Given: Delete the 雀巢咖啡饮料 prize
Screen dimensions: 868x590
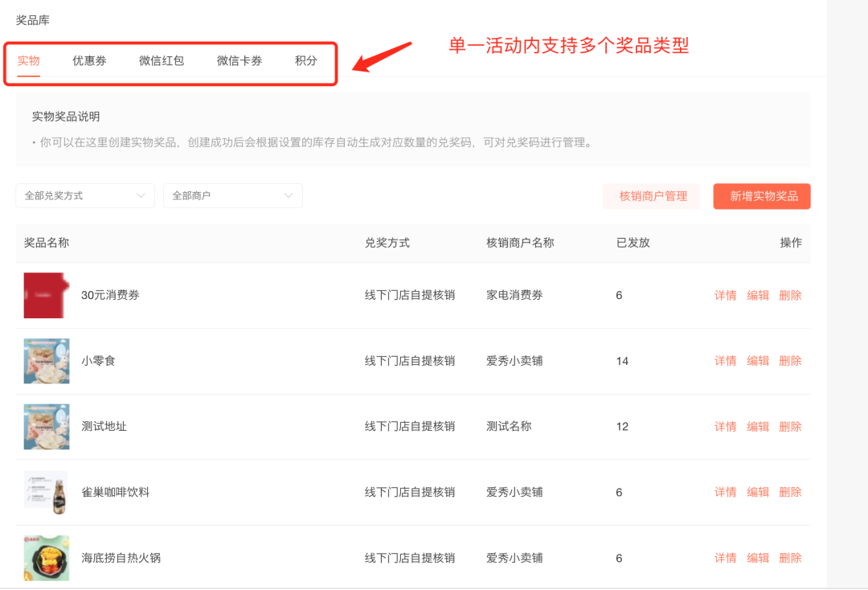Looking at the screenshot, I should [790, 491].
